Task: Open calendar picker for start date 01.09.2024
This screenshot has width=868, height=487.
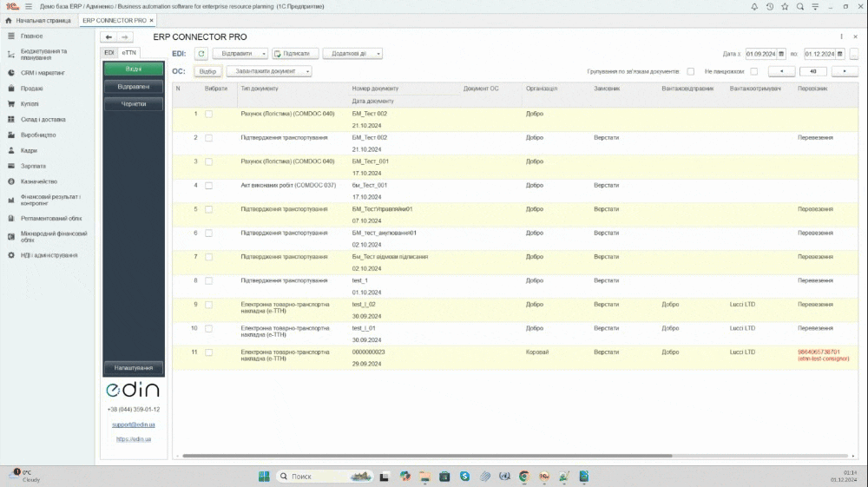Action: pyautogui.click(x=781, y=54)
